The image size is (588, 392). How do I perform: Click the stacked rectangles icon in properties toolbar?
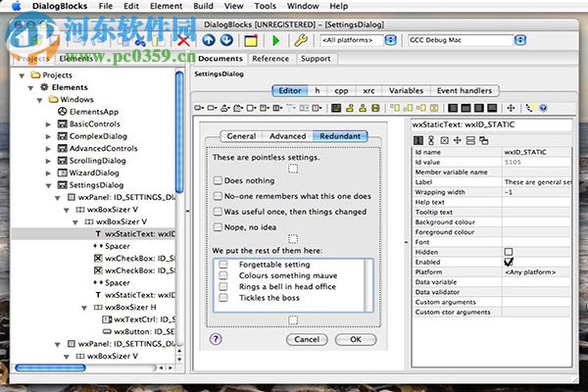(470, 141)
